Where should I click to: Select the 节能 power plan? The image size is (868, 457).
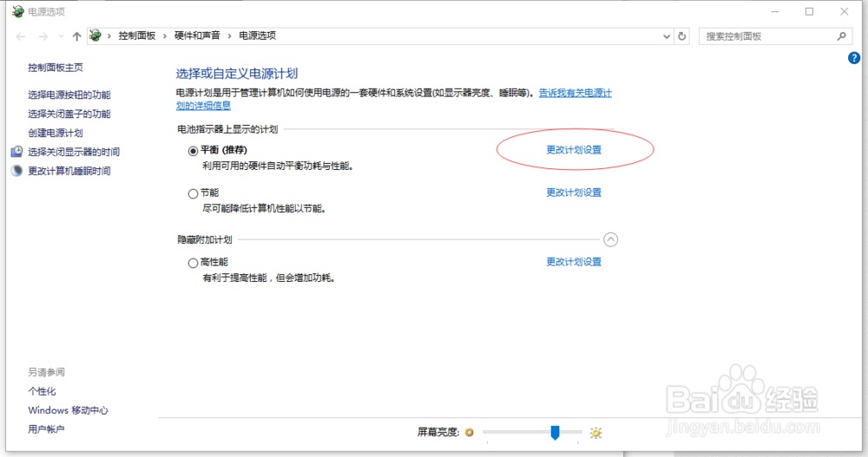click(193, 193)
